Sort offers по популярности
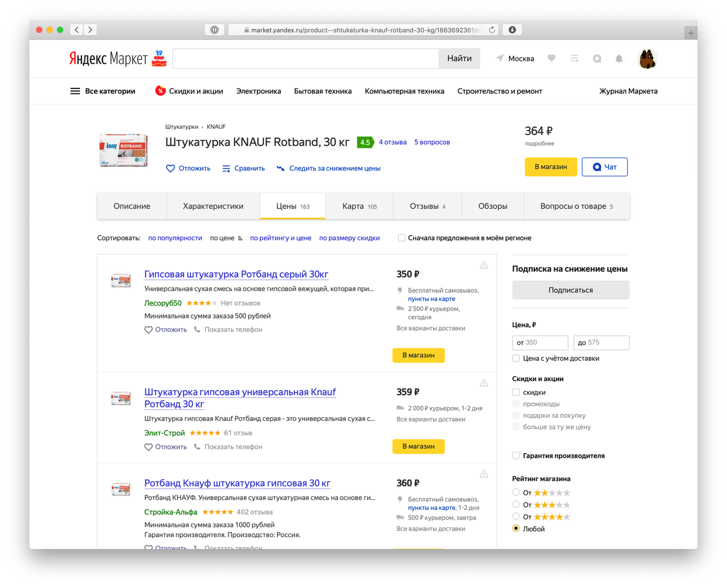 [175, 238]
